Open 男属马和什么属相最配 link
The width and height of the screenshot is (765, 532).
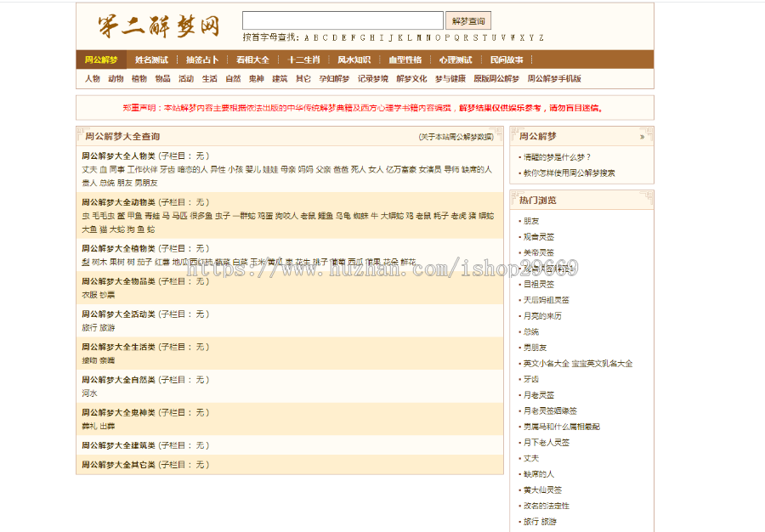tap(562, 427)
